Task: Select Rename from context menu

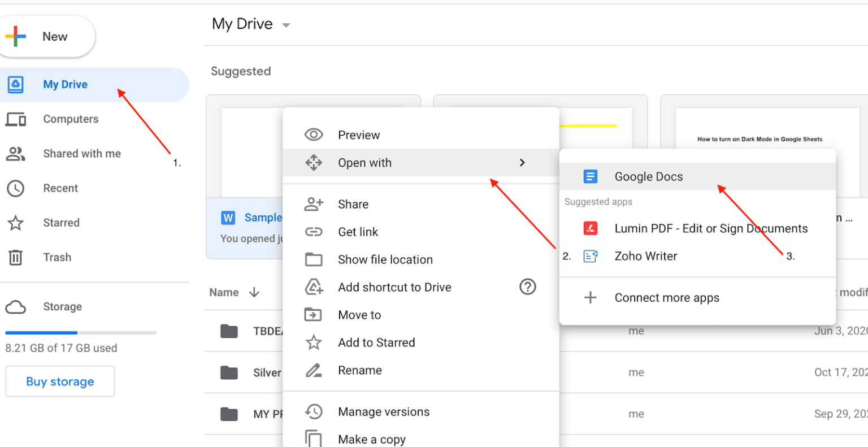Action: tap(421, 370)
